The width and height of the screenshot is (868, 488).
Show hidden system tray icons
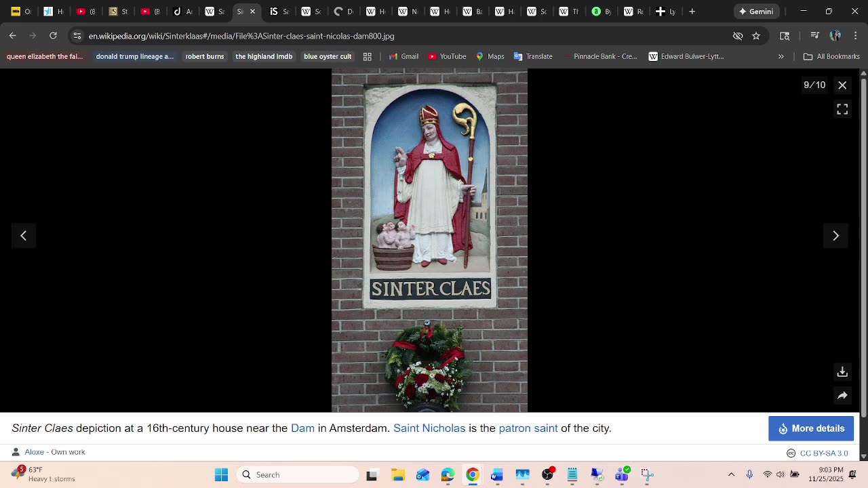click(x=731, y=474)
